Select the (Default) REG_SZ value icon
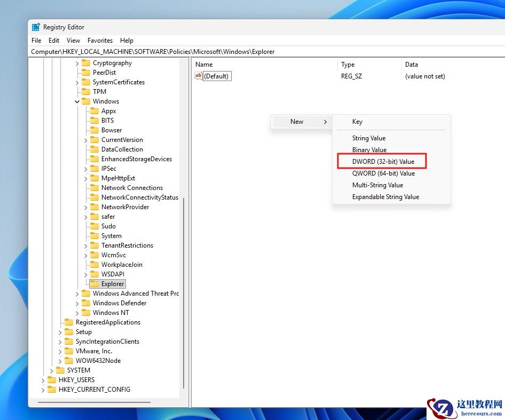 pyautogui.click(x=198, y=76)
